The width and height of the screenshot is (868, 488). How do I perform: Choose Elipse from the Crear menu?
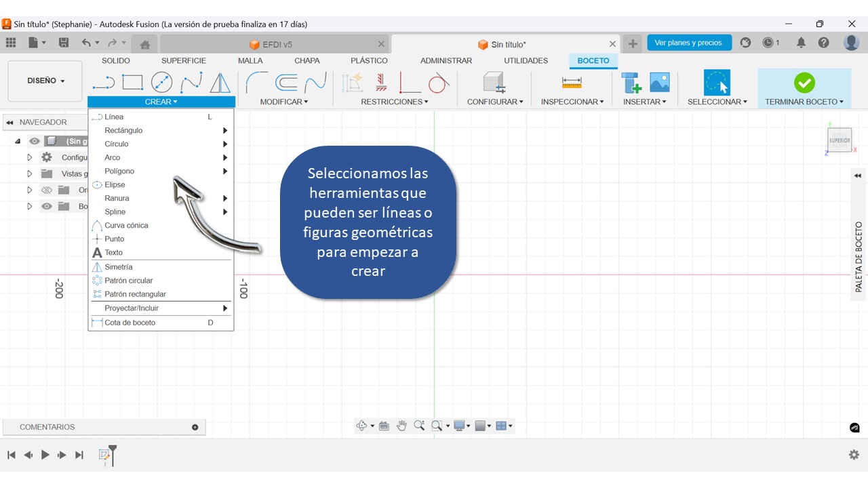pos(115,184)
